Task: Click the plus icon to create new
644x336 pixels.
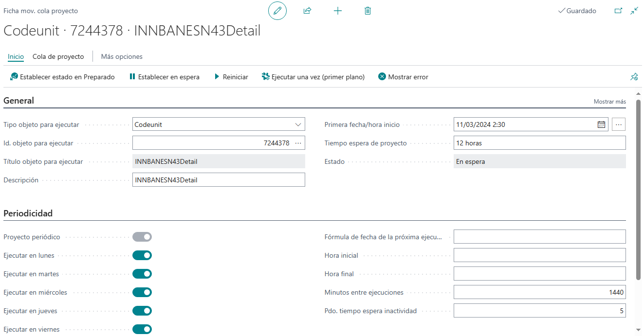Action: tap(338, 11)
